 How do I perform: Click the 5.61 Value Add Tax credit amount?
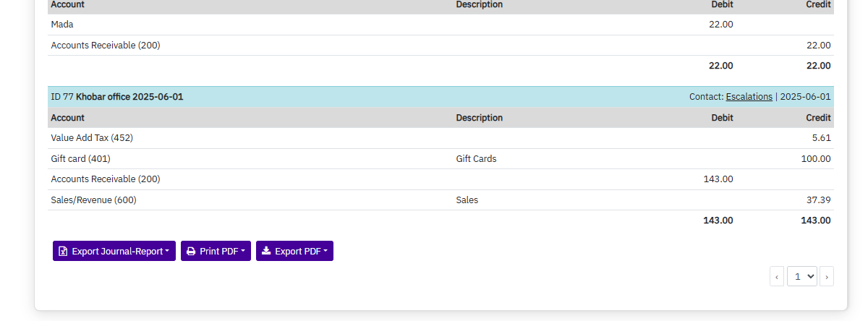821,138
